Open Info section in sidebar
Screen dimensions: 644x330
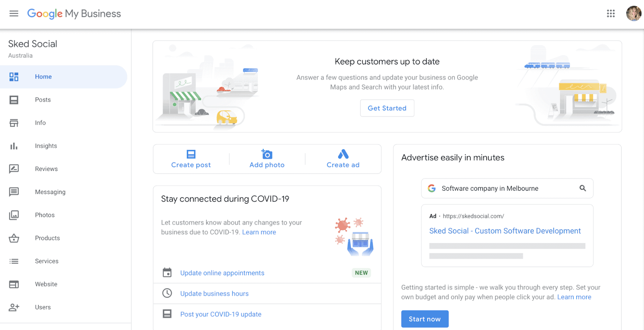[64, 123]
